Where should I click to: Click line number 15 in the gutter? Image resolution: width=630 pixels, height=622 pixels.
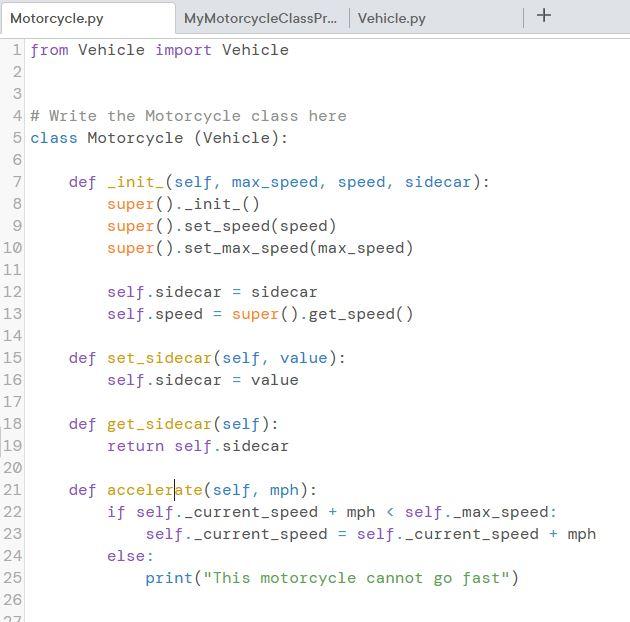click(12, 358)
